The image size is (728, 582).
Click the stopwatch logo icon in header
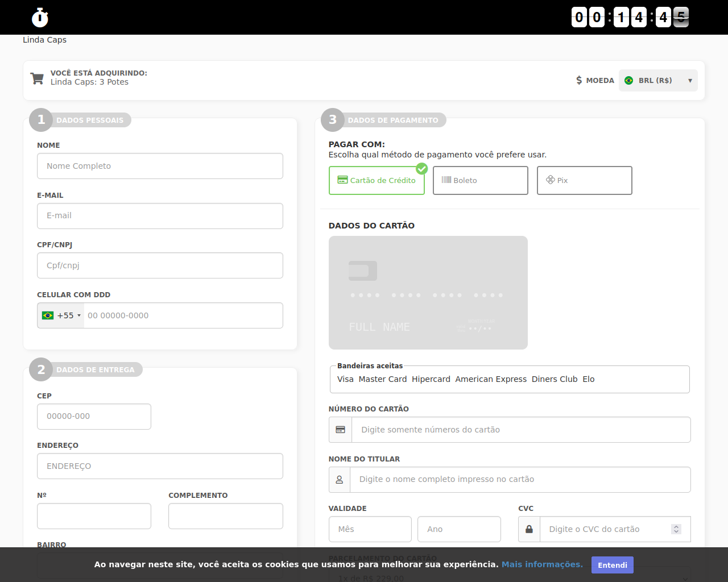pyautogui.click(x=40, y=17)
